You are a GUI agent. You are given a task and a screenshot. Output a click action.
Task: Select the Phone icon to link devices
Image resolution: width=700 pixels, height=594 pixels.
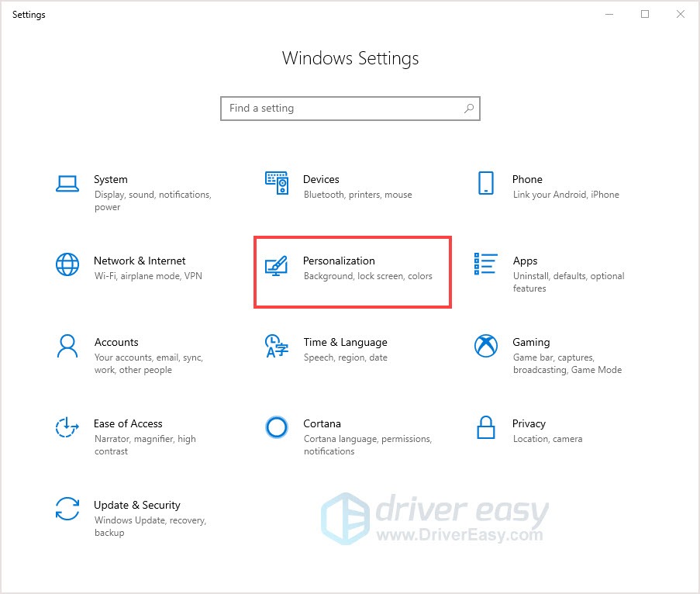486,183
